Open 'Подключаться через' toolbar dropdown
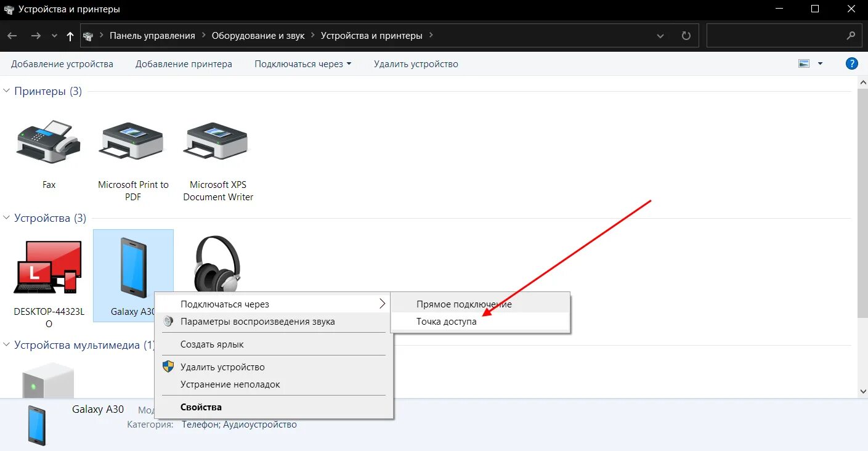 pos(349,64)
